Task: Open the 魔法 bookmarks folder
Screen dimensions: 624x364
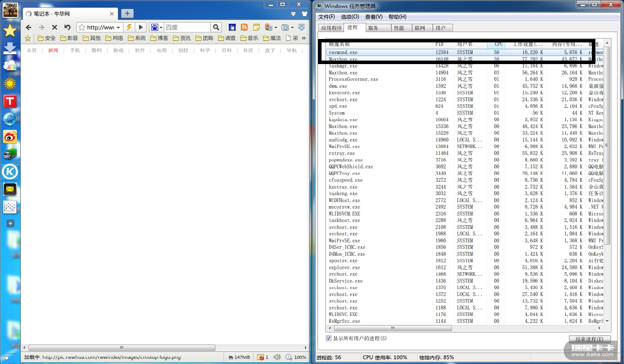Action: coord(272,38)
